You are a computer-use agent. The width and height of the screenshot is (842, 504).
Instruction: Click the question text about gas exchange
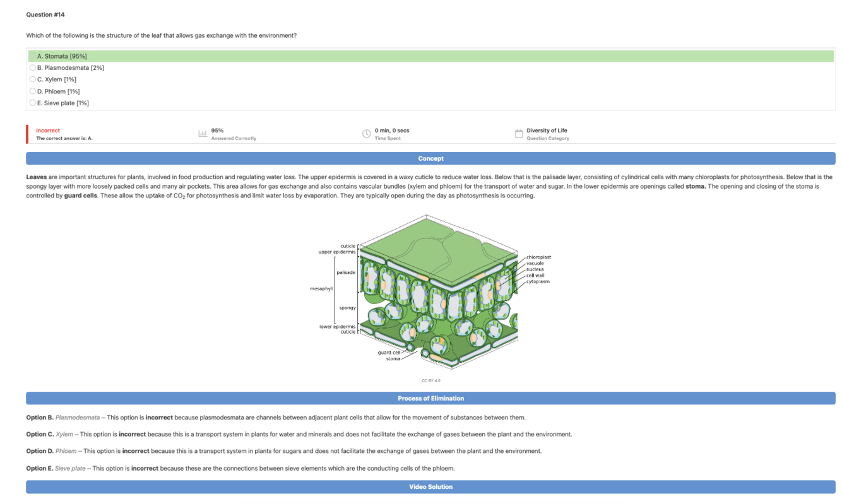(x=162, y=35)
